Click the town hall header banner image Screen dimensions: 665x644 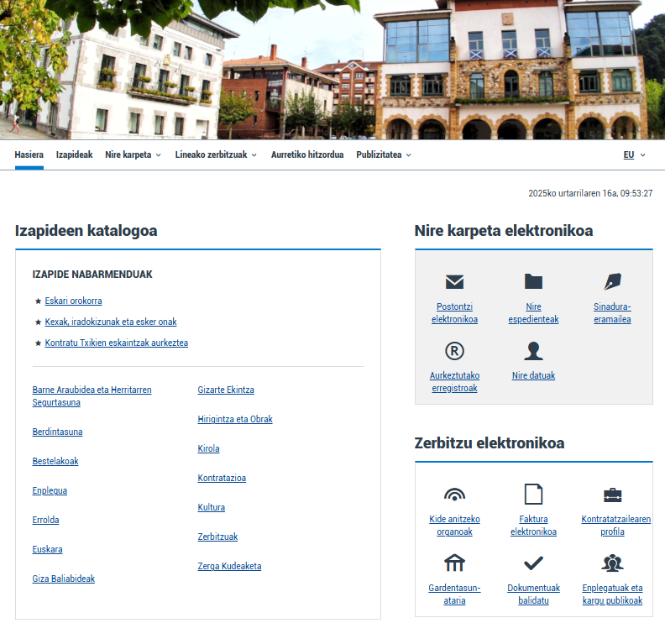tap(332, 70)
